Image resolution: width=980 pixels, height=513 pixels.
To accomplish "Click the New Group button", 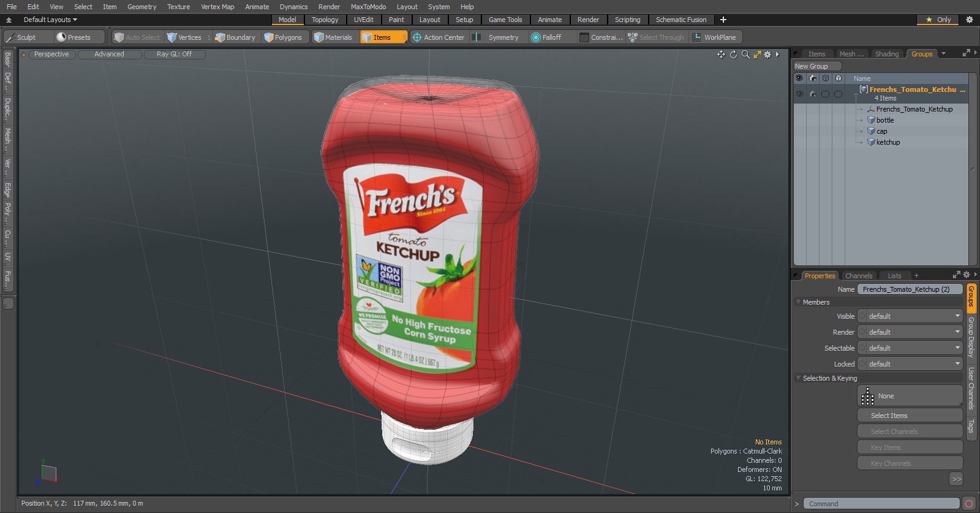I will (x=818, y=66).
